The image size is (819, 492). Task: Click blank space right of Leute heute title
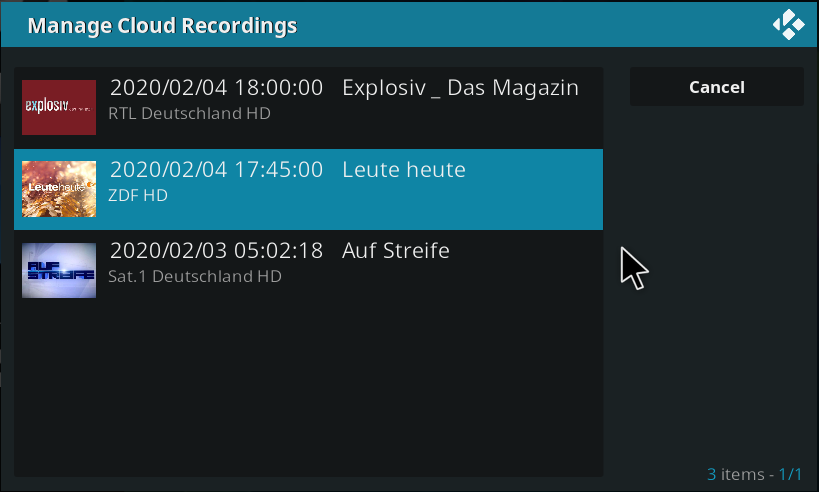[533, 170]
